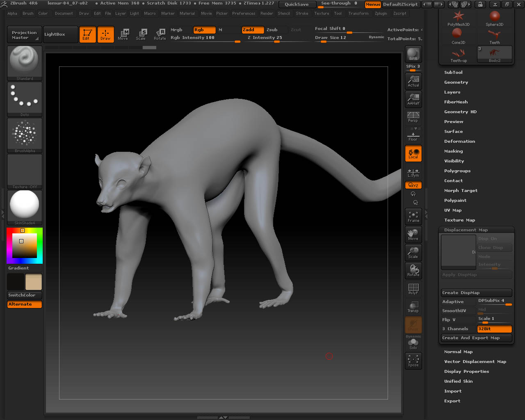The width and height of the screenshot is (525, 420).
Task: Select the Rotate transform icon in top shelf
Action: (160, 34)
